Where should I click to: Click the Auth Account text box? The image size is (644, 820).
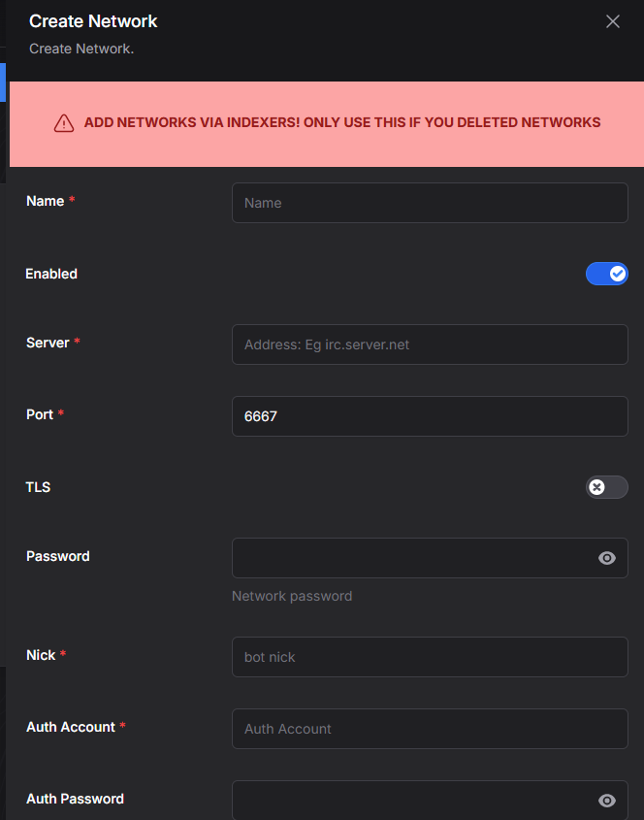(x=430, y=729)
